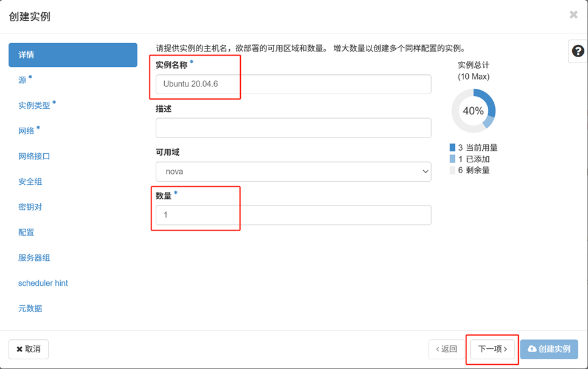
Task: Go to the 配置 step
Action: [x=26, y=232]
